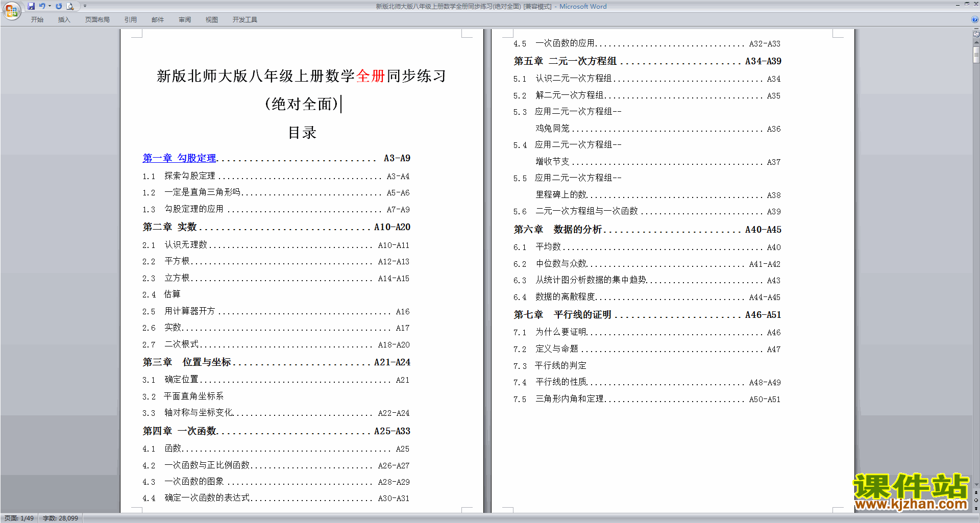Open Select Browse Object round button
Viewport: 980px width, 523px height.
coord(976,501)
